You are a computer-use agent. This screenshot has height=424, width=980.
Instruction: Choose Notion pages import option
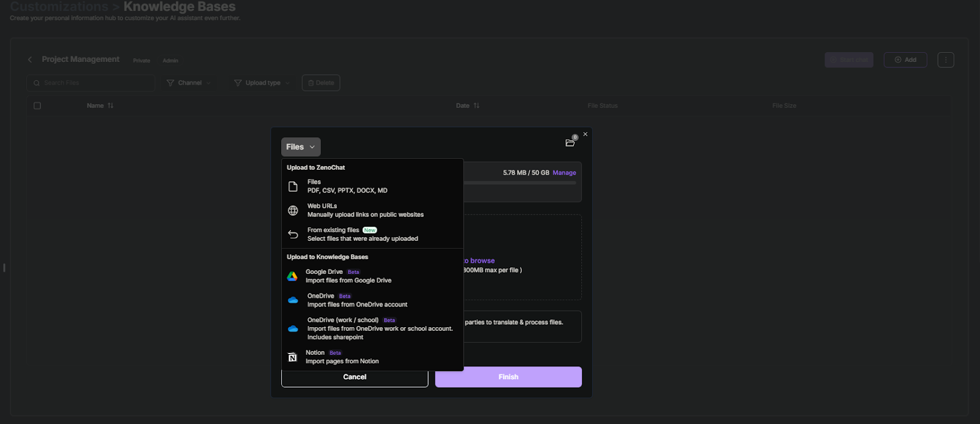[x=372, y=357]
